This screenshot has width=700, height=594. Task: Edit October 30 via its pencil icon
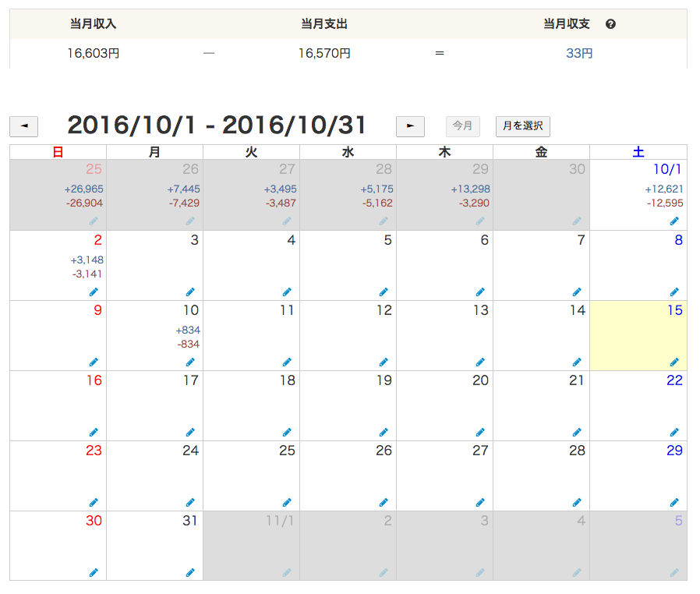pyautogui.click(x=94, y=571)
